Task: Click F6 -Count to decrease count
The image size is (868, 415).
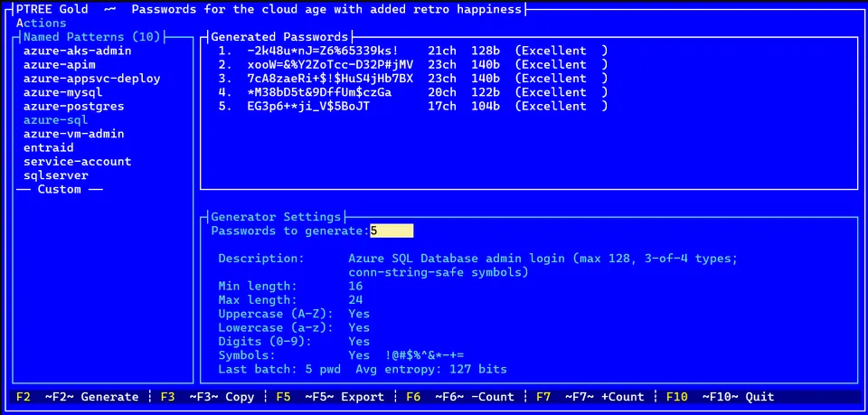Action: [460, 397]
